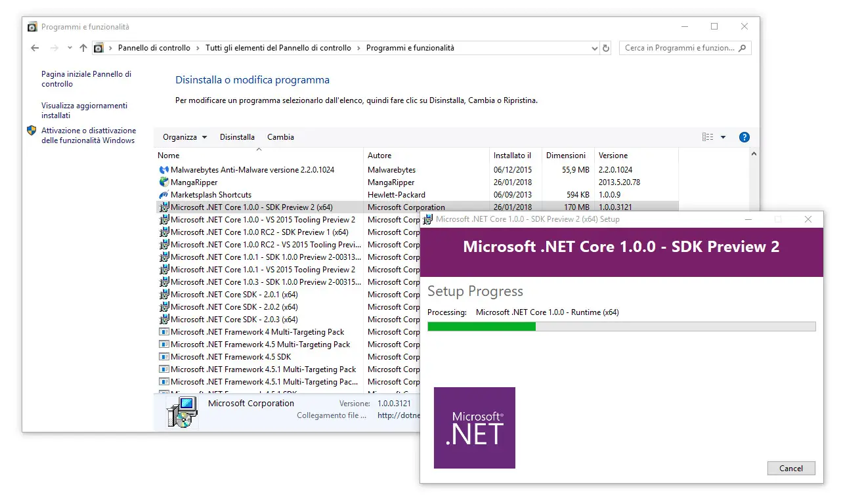Change view with the view layout icon
Image resolution: width=841 pixels, height=504 pixels.
[708, 137]
